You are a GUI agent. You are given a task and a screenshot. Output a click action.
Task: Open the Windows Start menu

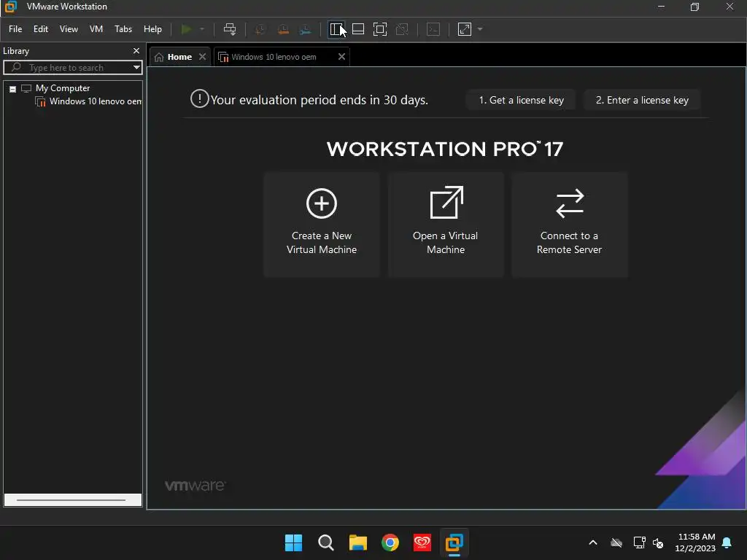[293, 542]
